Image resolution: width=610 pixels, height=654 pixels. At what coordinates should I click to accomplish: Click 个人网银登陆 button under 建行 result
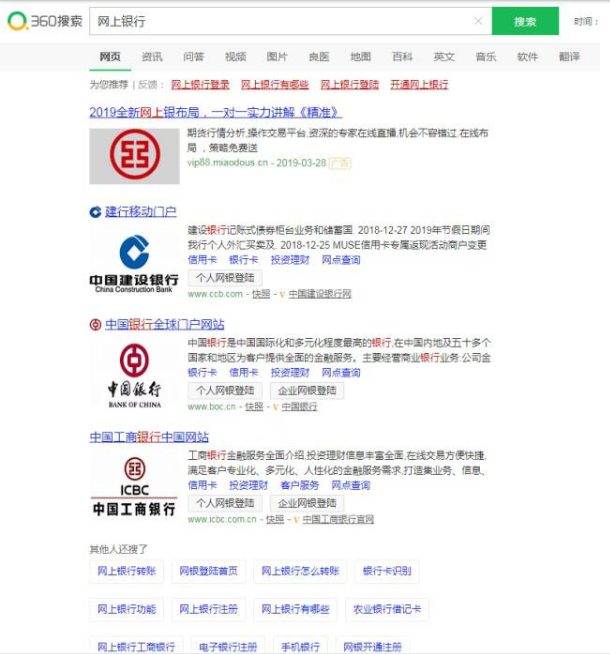(225, 278)
